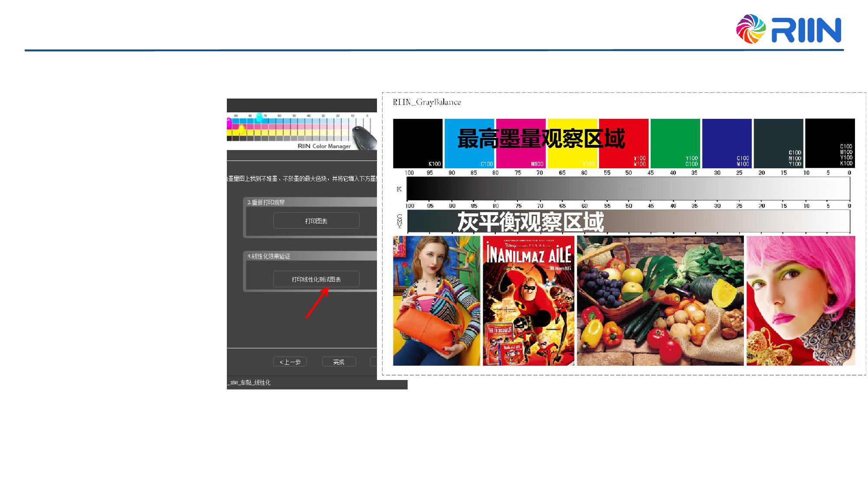Go back with the <上一步 button
This screenshot has width=868, height=488.
click(290, 362)
